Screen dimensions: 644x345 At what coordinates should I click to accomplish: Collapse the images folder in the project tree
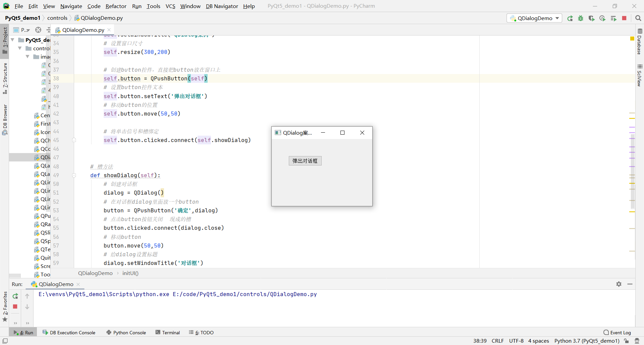point(28,57)
